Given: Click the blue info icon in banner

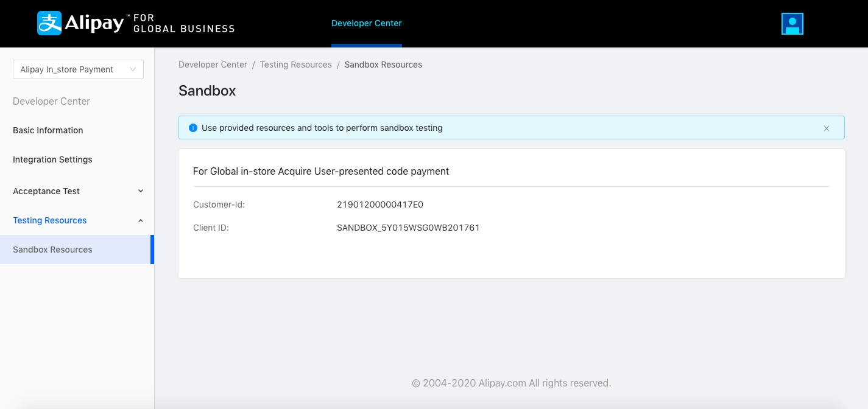Looking at the screenshot, I should click(x=193, y=128).
